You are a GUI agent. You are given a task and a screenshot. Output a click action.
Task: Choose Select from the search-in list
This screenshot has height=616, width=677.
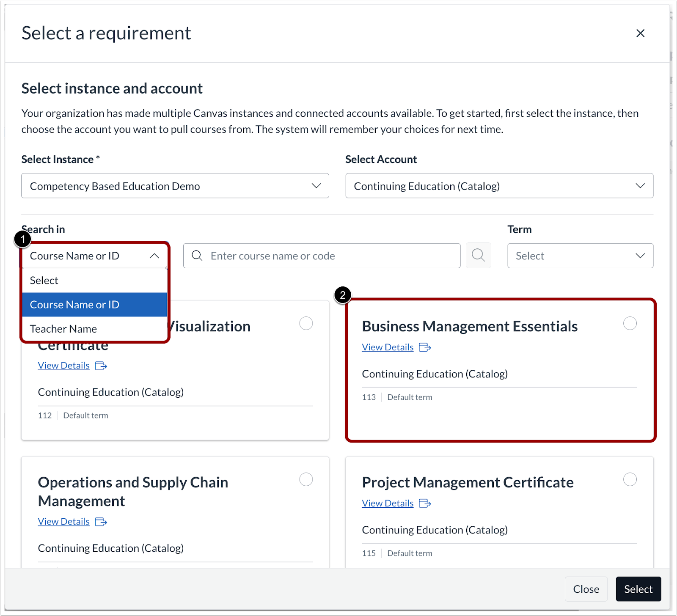(44, 280)
